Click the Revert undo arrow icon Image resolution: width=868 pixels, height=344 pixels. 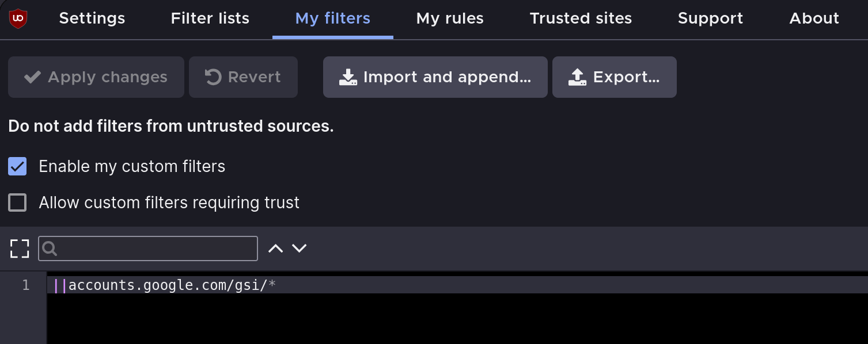click(213, 77)
